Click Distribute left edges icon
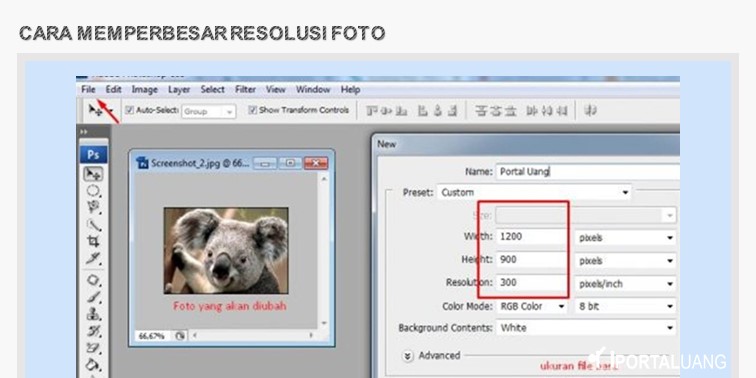Image resolution: width=756 pixels, height=378 pixels. point(532,111)
